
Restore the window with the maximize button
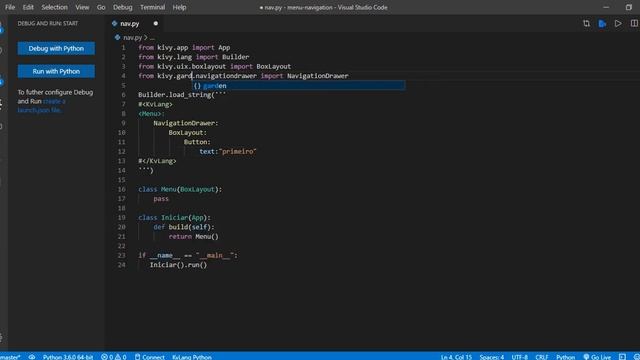click(628, 7)
